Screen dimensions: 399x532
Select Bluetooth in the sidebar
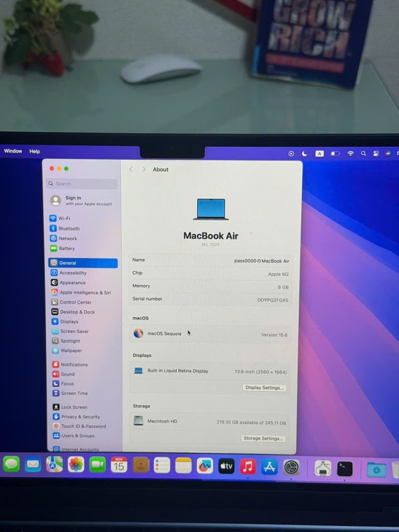click(69, 229)
